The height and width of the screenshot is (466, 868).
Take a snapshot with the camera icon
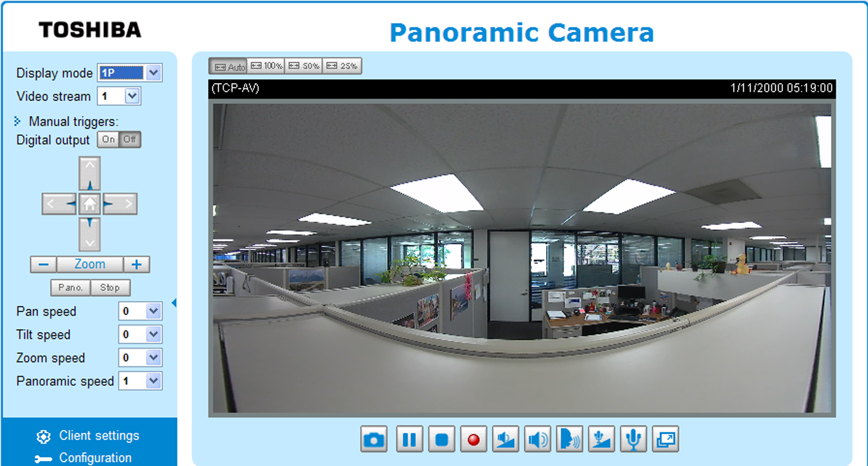(x=374, y=439)
